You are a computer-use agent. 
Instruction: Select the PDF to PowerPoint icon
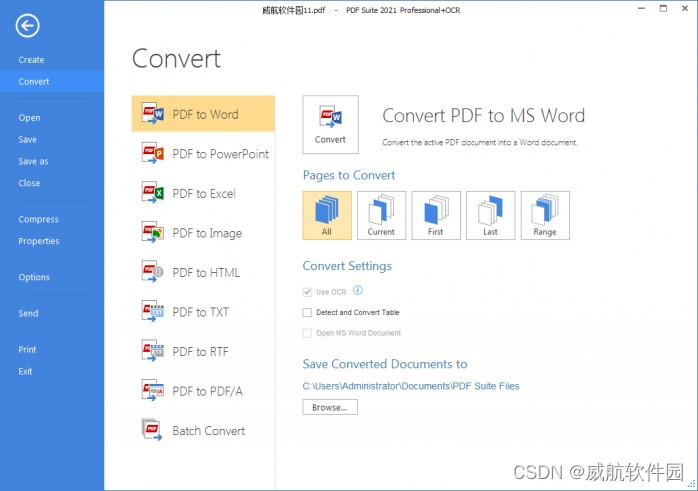(x=153, y=153)
